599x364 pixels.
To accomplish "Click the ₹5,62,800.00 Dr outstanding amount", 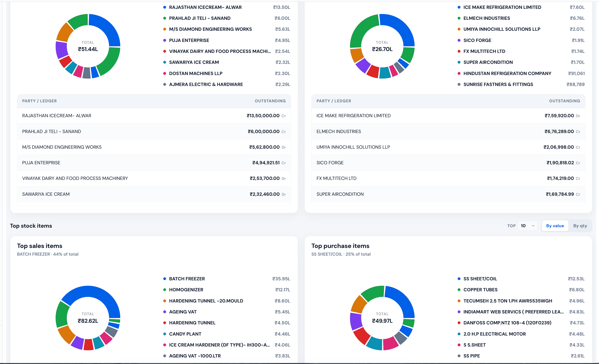I will pyautogui.click(x=267, y=147).
